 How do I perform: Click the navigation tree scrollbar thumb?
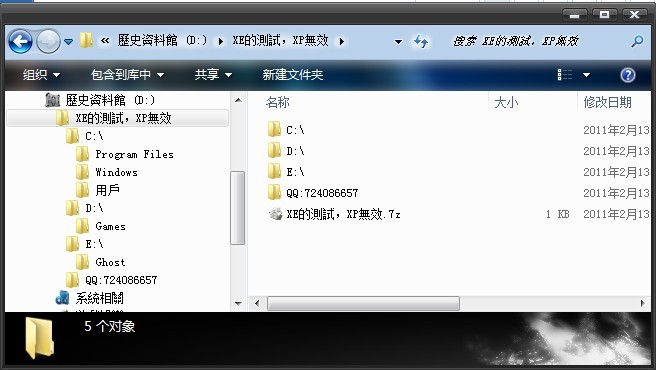coord(238,208)
